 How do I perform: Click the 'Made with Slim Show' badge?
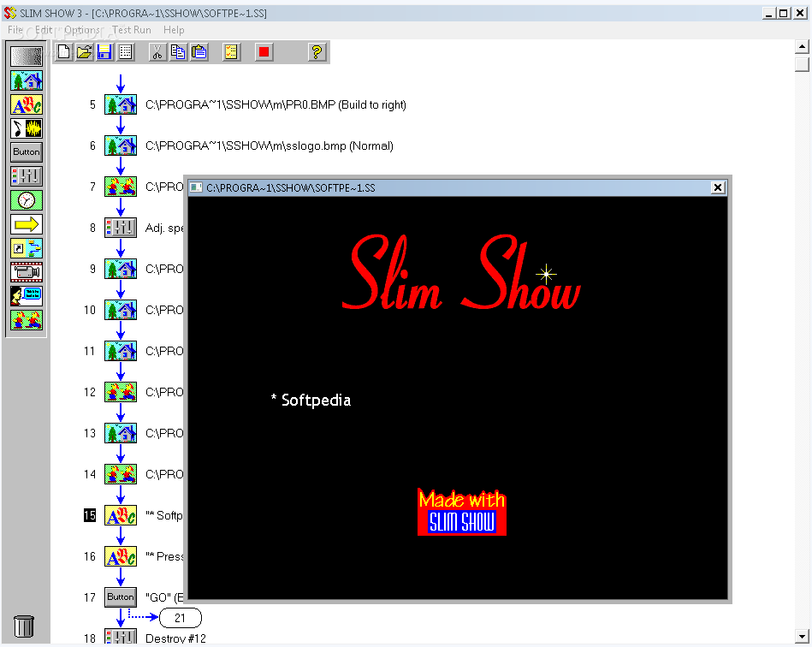click(x=462, y=513)
